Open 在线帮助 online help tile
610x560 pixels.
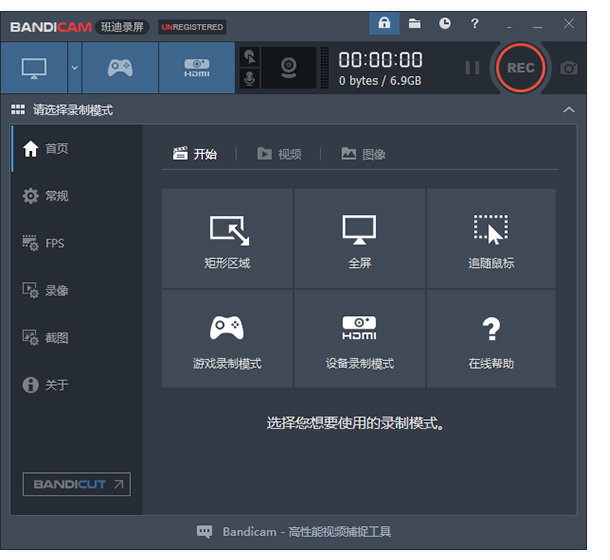(x=491, y=339)
